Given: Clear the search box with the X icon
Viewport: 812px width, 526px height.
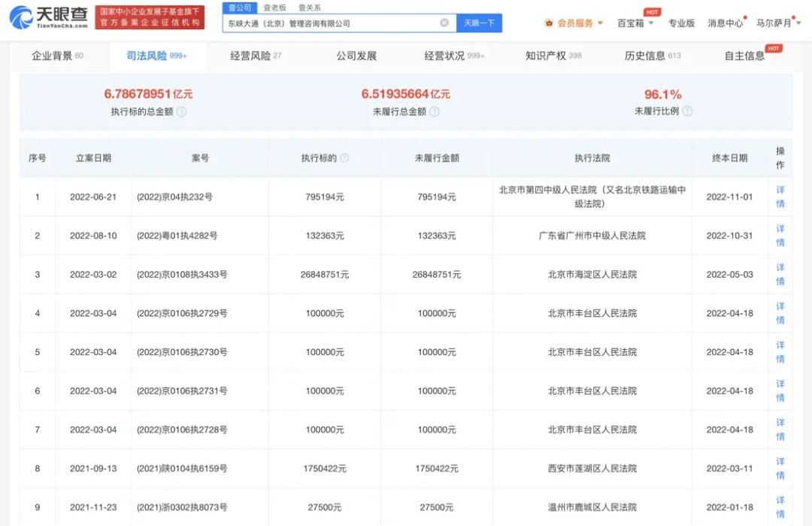Looking at the screenshot, I should pos(444,23).
